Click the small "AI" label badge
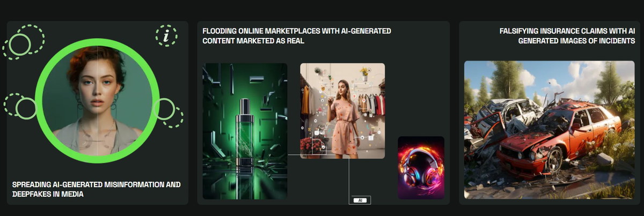 (x=360, y=200)
